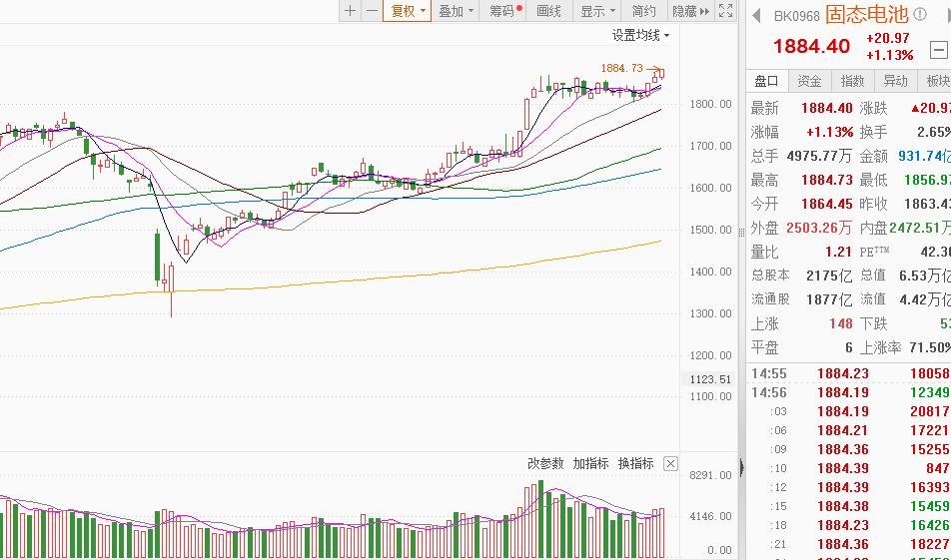Click the plus zoom-in chart icon
The image size is (951, 560).
(350, 11)
